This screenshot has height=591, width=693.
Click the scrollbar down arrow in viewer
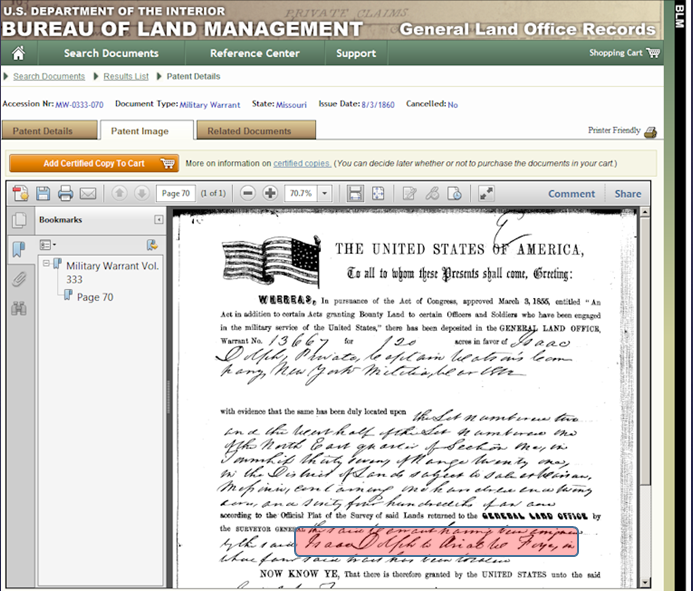[645, 583]
